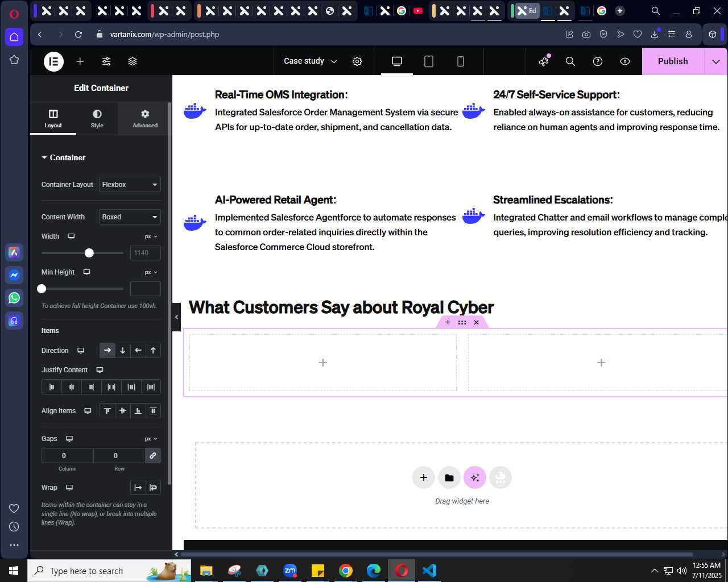Align Items to end
This screenshot has width=728, height=582.
point(138,411)
